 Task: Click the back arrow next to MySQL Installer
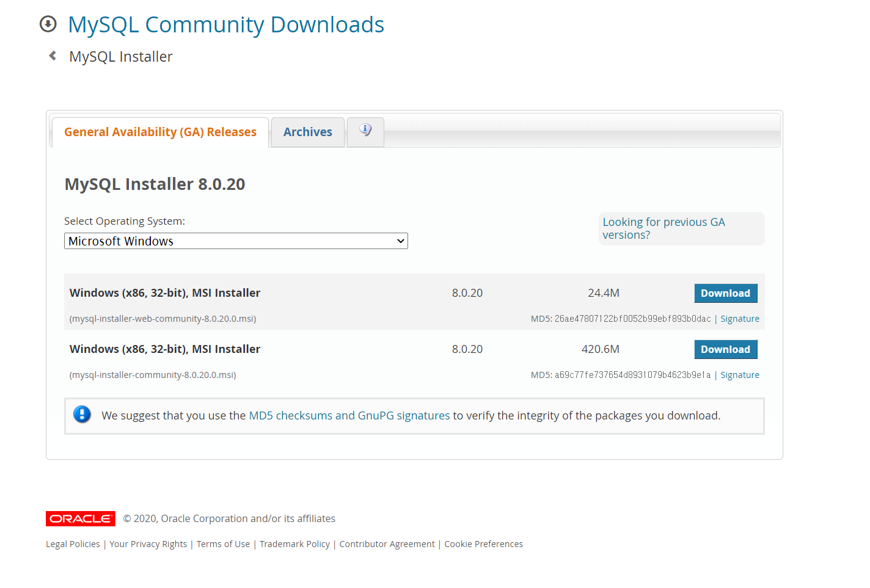pyautogui.click(x=53, y=56)
